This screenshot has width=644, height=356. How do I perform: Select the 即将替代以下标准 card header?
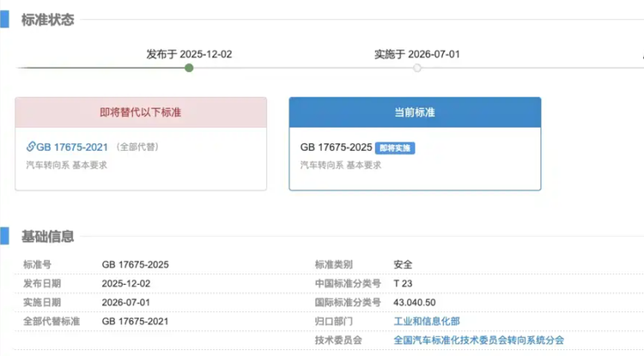141,112
